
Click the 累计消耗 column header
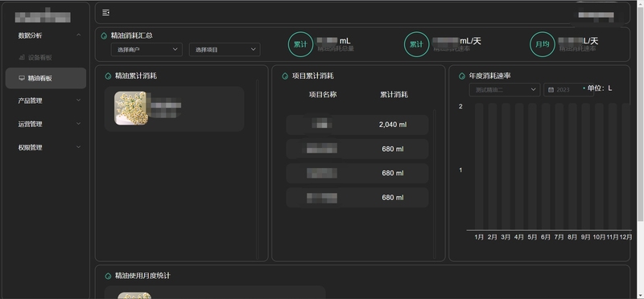[x=394, y=95]
